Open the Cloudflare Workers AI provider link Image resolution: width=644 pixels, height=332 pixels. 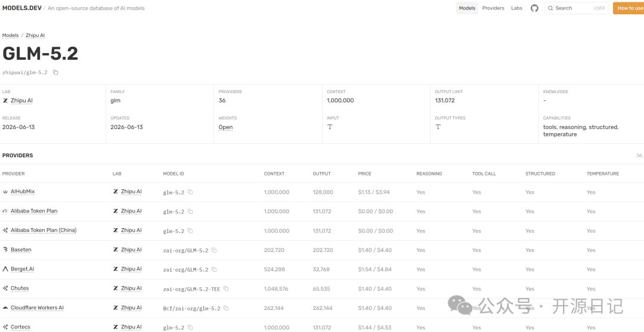(37, 308)
